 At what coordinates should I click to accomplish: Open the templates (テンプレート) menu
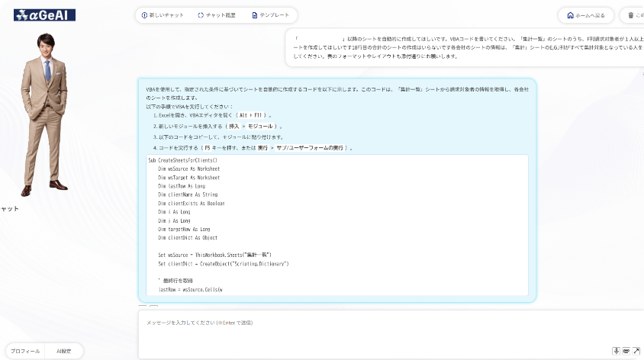271,15
